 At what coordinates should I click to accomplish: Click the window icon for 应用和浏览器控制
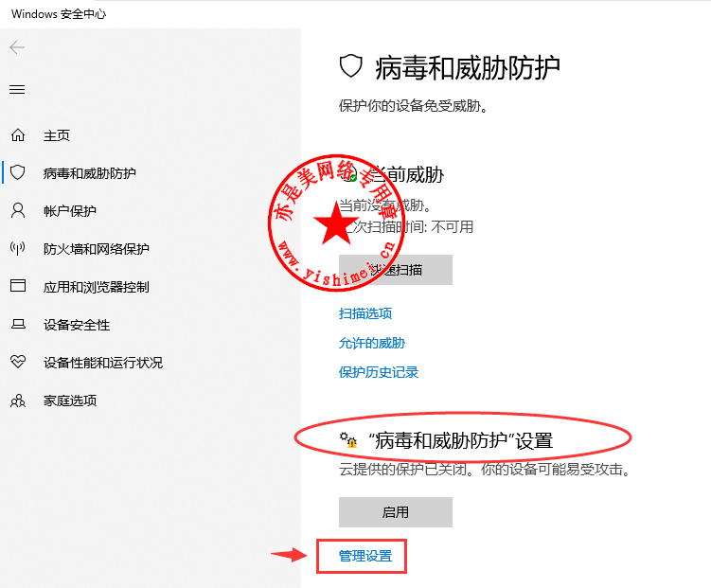[18, 286]
